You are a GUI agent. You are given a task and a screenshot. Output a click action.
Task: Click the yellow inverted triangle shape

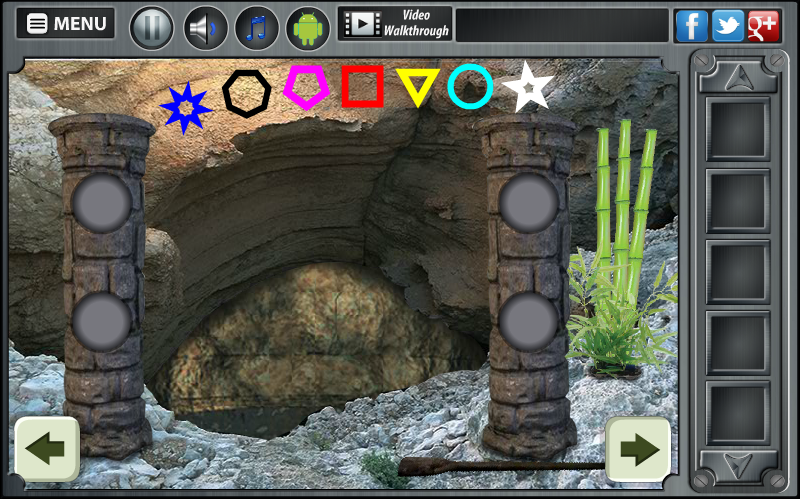[x=418, y=87]
